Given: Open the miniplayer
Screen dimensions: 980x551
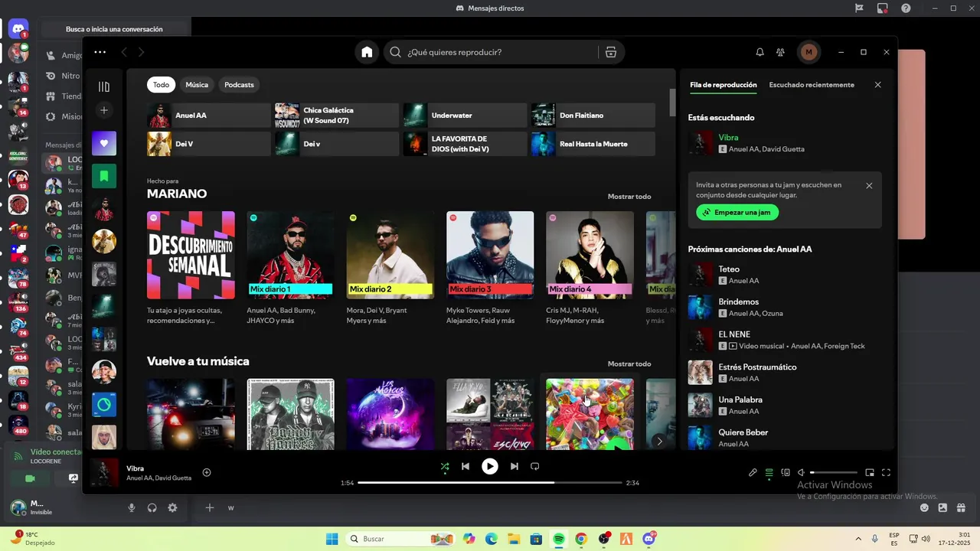Looking at the screenshot, I should [x=870, y=473].
